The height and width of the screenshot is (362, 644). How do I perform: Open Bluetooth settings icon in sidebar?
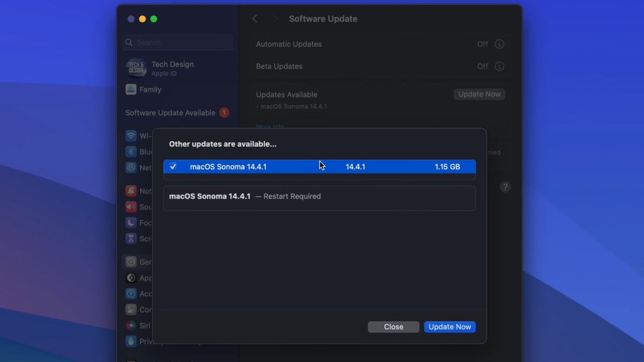(131, 152)
